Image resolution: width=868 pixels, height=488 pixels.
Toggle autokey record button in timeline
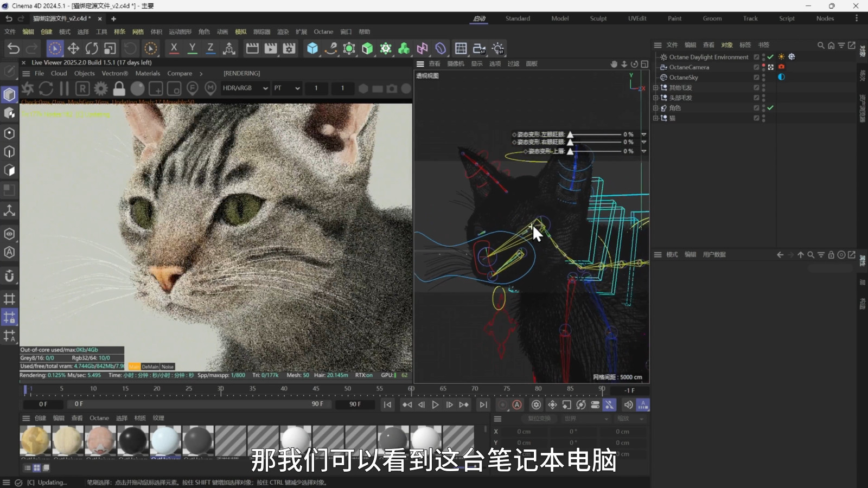pyautogui.click(x=517, y=404)
